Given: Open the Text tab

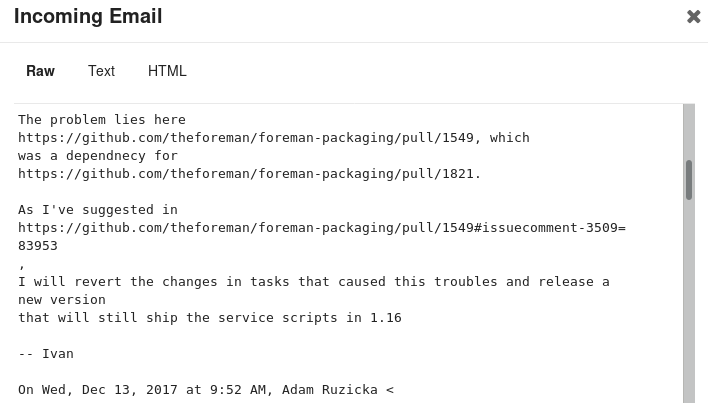Looking at the screenshot, I should coord(101,71).
